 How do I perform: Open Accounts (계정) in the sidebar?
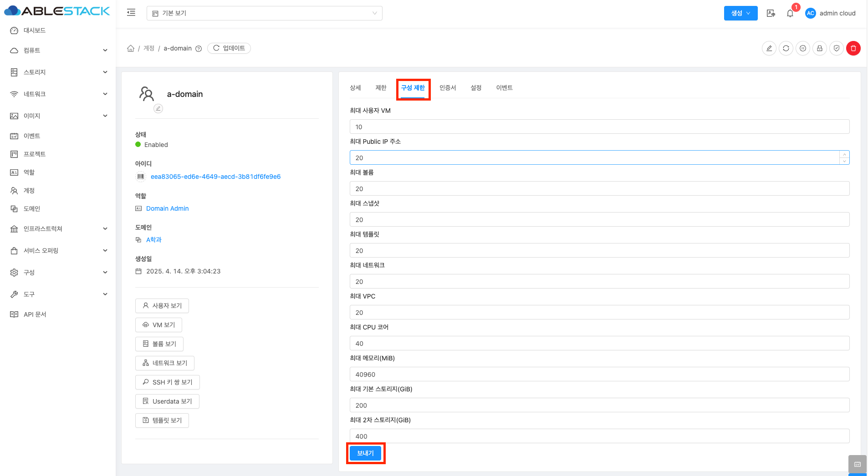[x=29, y=191]
